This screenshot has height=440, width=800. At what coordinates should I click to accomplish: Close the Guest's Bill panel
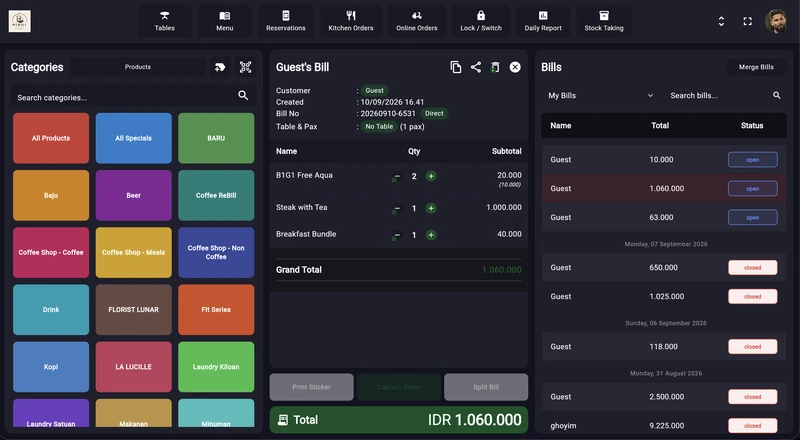[x=515, y=67]
